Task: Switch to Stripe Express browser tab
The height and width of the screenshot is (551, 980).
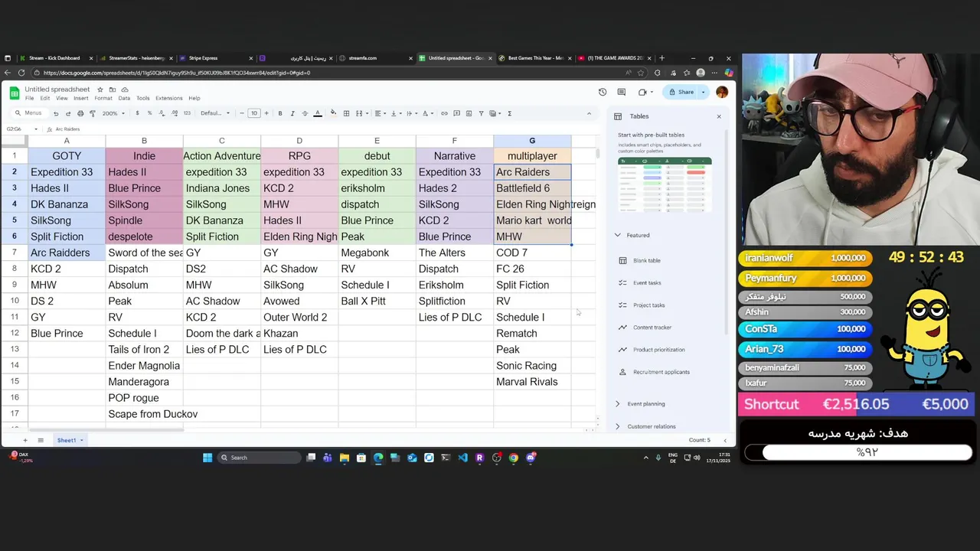Action: [x=214, y=58]
